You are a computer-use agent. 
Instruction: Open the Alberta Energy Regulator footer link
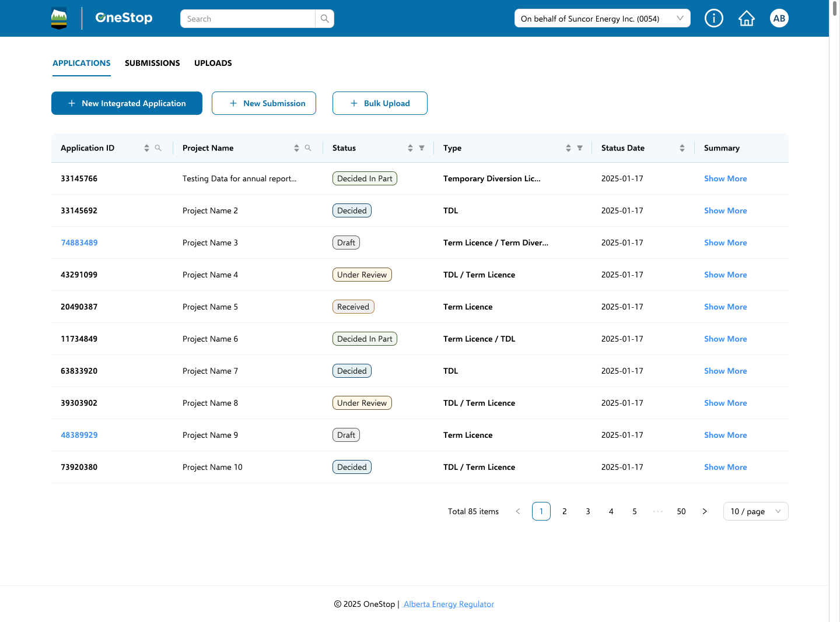(x=449, y=604)
